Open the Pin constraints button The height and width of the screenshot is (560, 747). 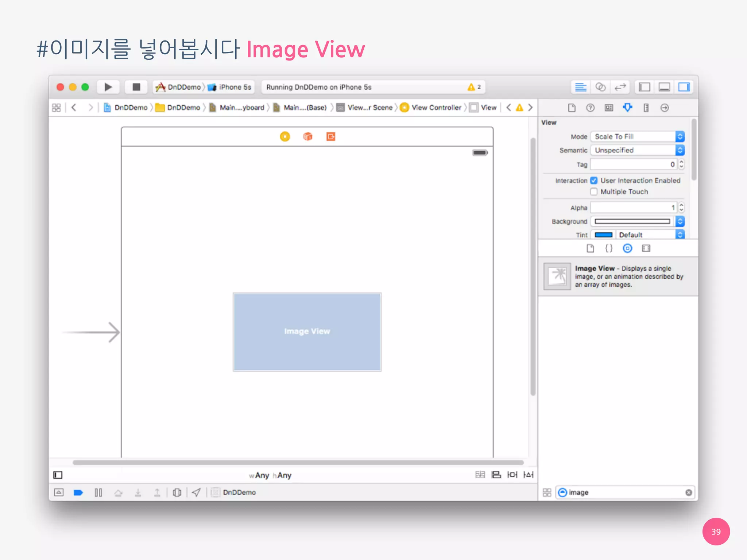click(512, 475)
